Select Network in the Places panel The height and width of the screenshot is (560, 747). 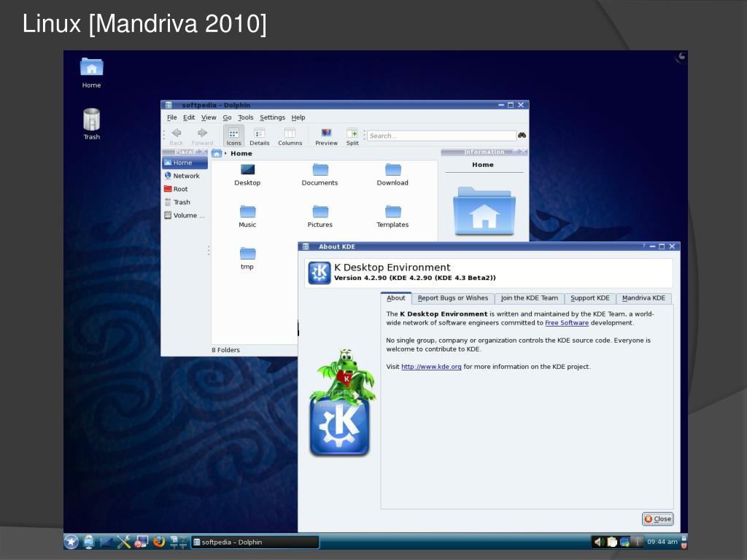click(x=185, y=176)
